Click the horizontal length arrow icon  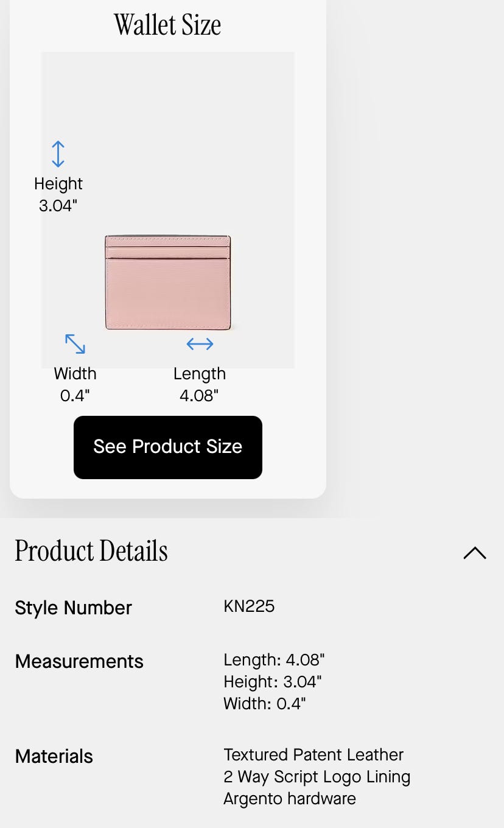pos(200,344)
